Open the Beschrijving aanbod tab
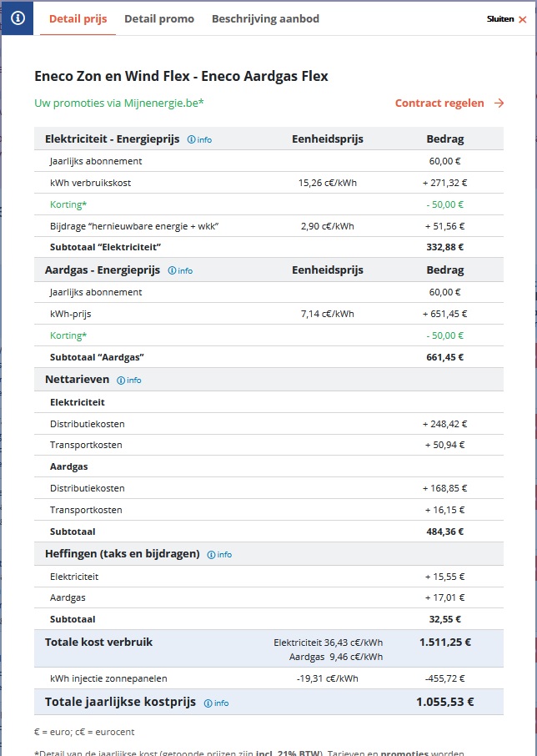The image size is (537, 756). click(265, 19)
